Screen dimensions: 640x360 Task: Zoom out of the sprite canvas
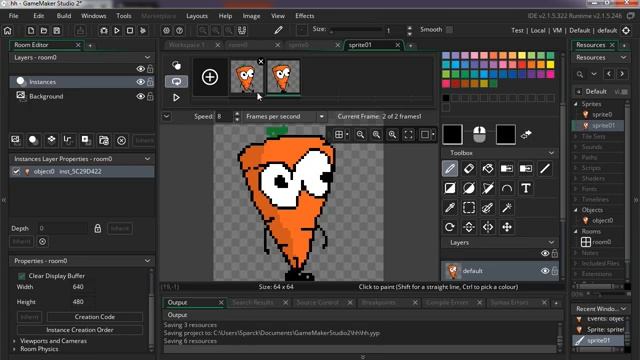coord(360,134)
